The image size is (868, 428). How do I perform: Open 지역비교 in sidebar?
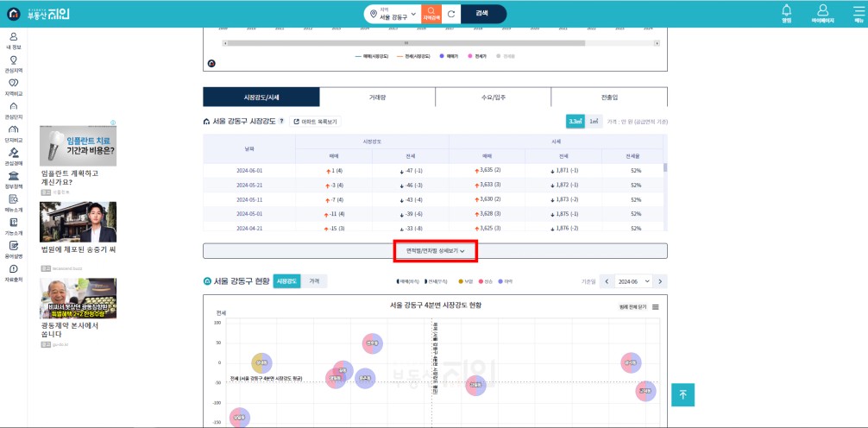13,87
